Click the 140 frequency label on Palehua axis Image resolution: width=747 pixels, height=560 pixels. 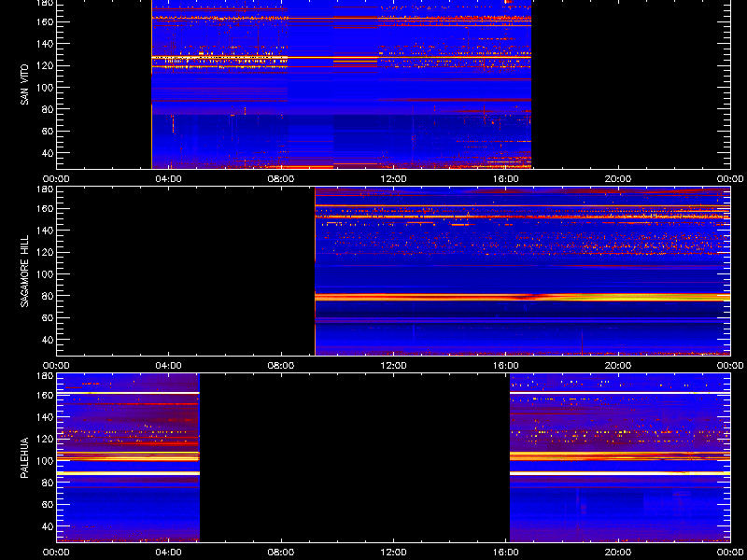[x=45, y=417]
